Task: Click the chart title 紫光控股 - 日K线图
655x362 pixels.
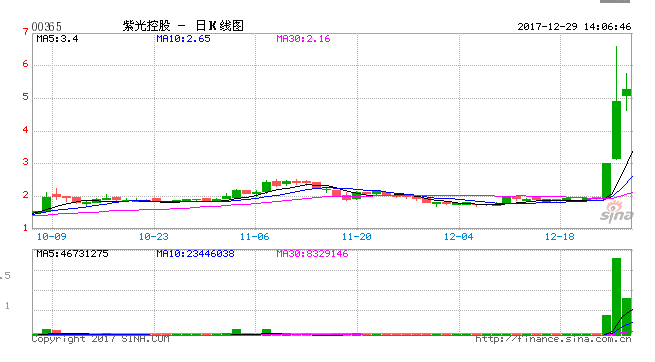Action: [183, 25]
